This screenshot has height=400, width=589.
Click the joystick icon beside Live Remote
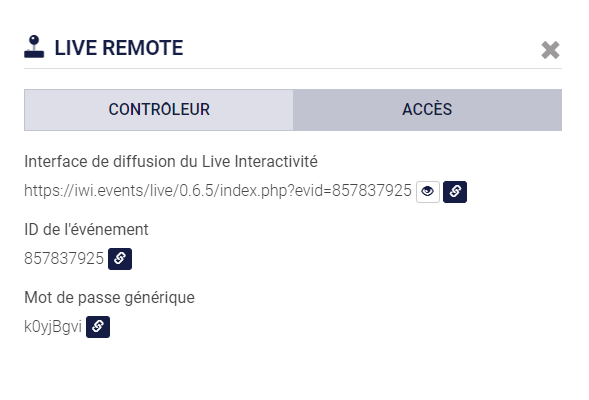(x=34, y=47)
